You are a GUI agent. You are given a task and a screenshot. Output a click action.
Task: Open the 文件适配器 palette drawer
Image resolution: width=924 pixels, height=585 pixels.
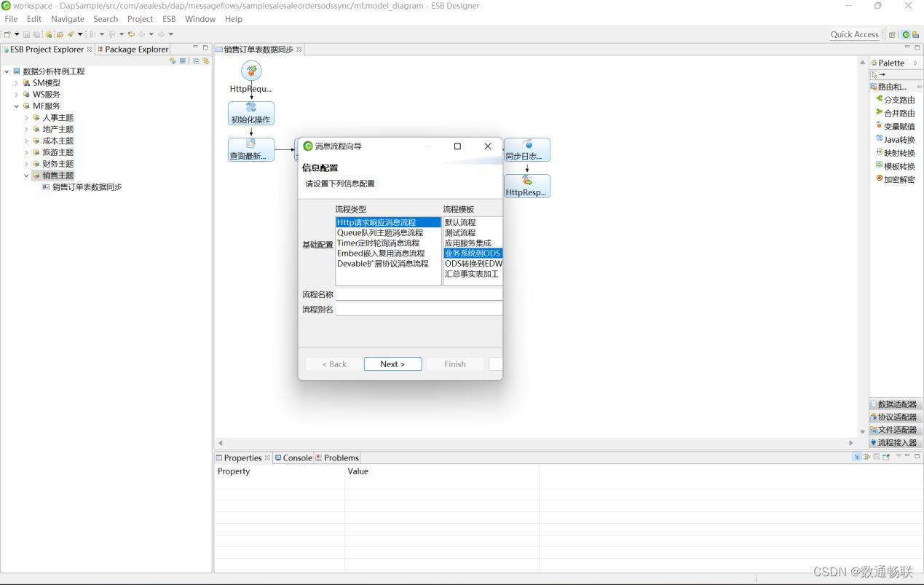tap(896, 430)
